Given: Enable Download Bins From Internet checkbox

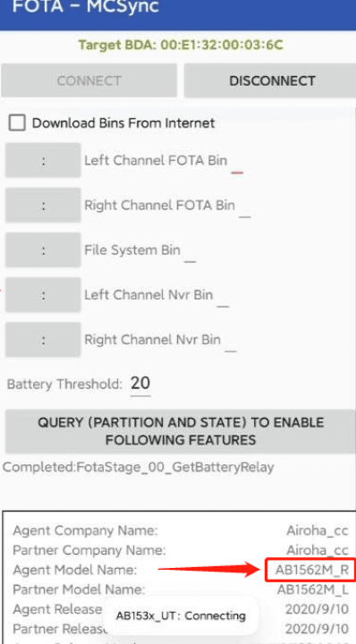Looking at the screenshot, I should point(17,123).
